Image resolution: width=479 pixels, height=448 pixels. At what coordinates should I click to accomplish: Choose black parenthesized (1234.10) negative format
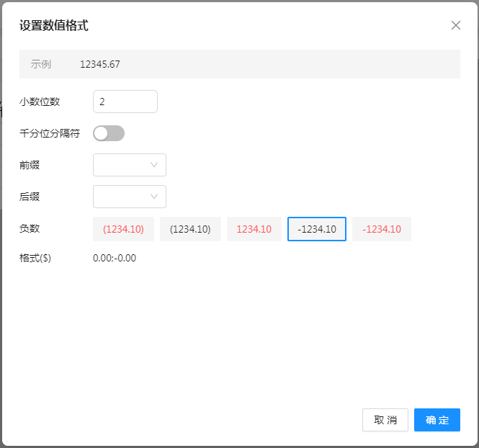[x=190, y=229]
